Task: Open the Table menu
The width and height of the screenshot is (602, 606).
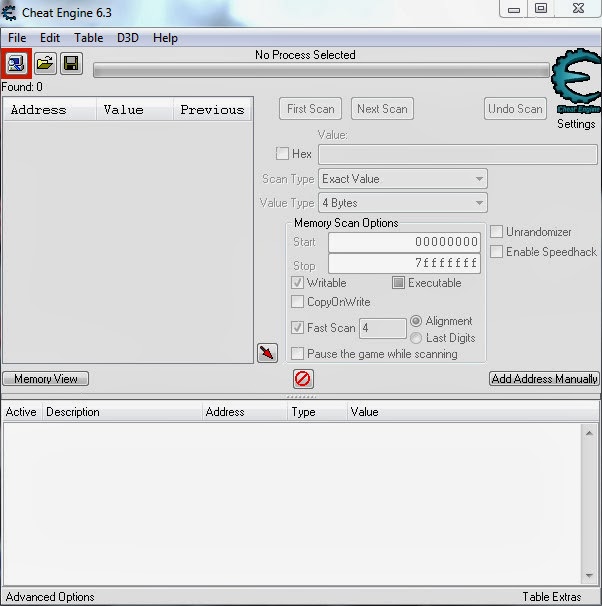Action: tap(88, 38)
